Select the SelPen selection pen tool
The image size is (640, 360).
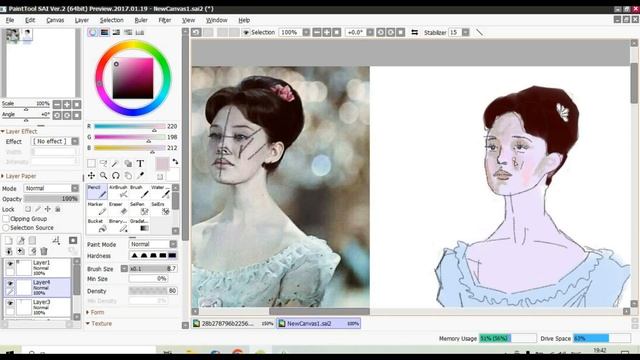coord(139,208)
